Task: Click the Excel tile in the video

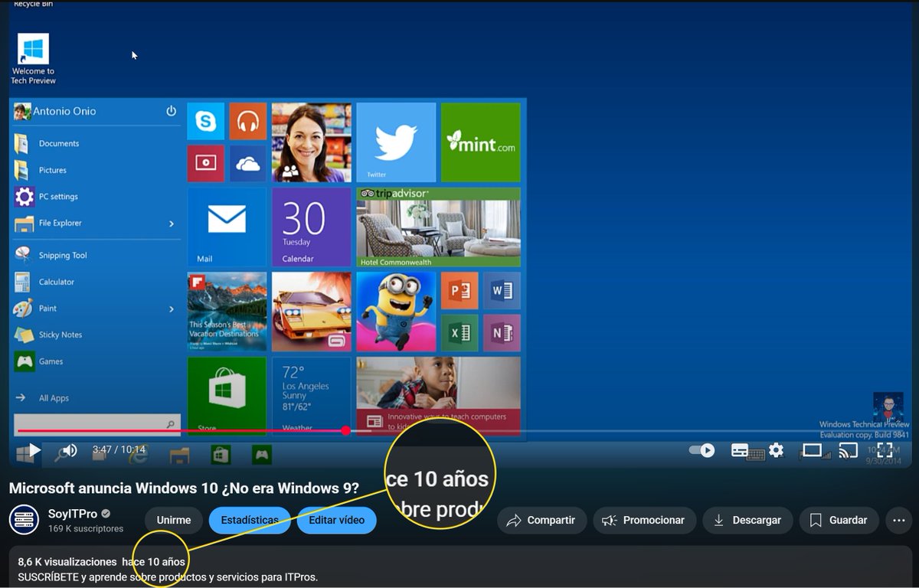Action: (459, 333)
